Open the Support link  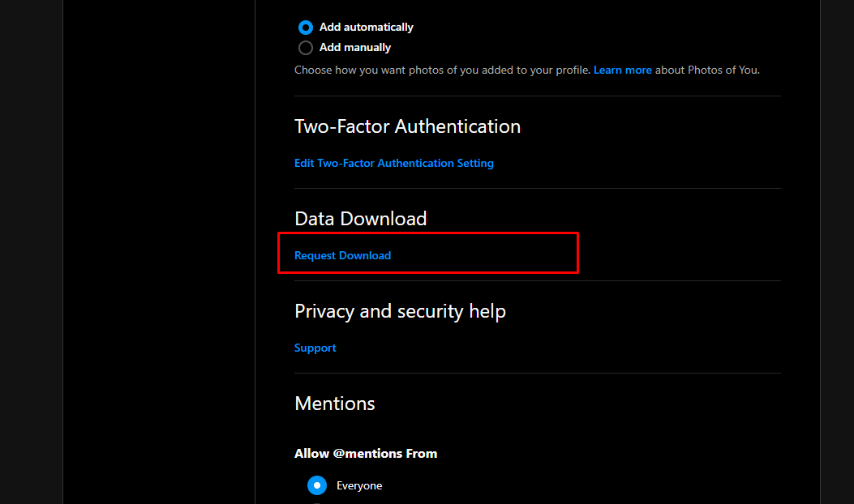coord(315,348)
